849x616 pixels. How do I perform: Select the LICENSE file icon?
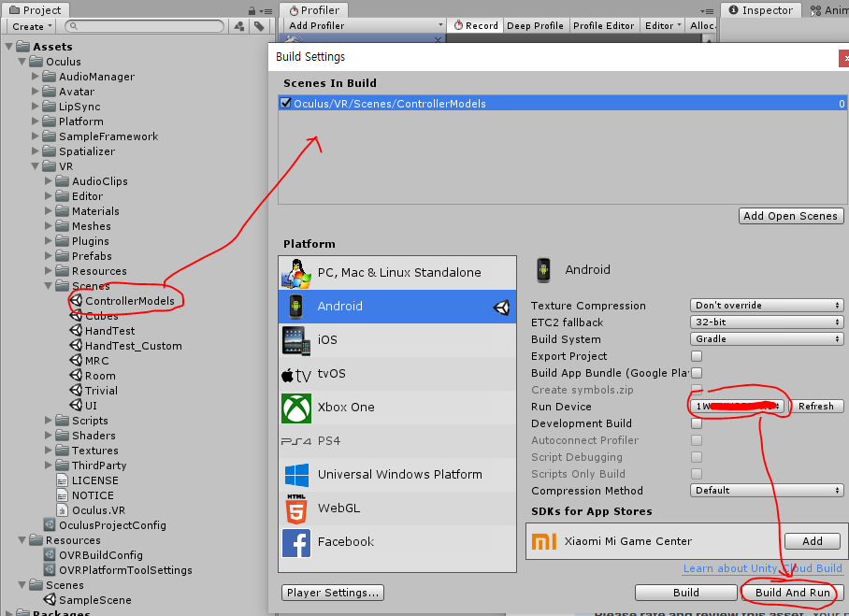63,480
